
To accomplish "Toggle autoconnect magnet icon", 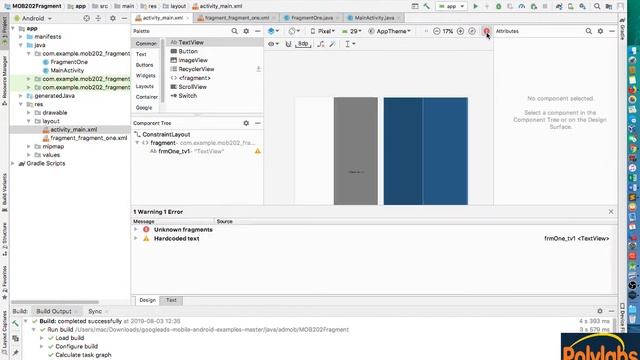I will (288, 44).
